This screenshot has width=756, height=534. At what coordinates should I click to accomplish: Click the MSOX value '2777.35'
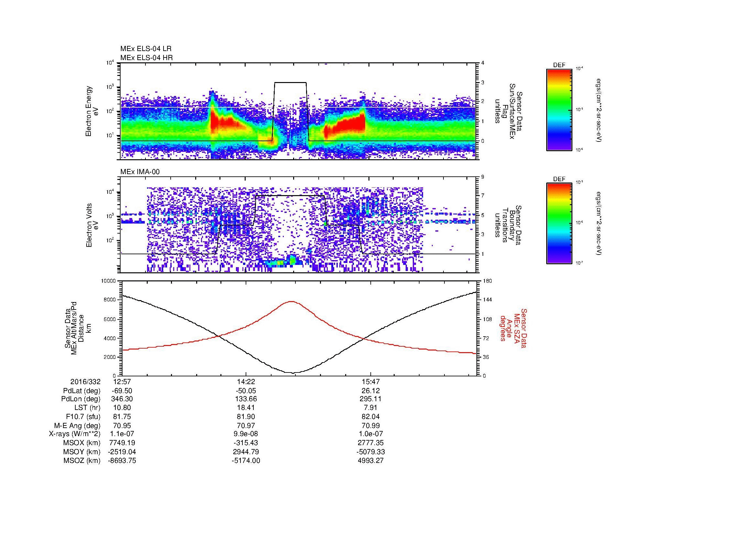(x=371, y=443)
